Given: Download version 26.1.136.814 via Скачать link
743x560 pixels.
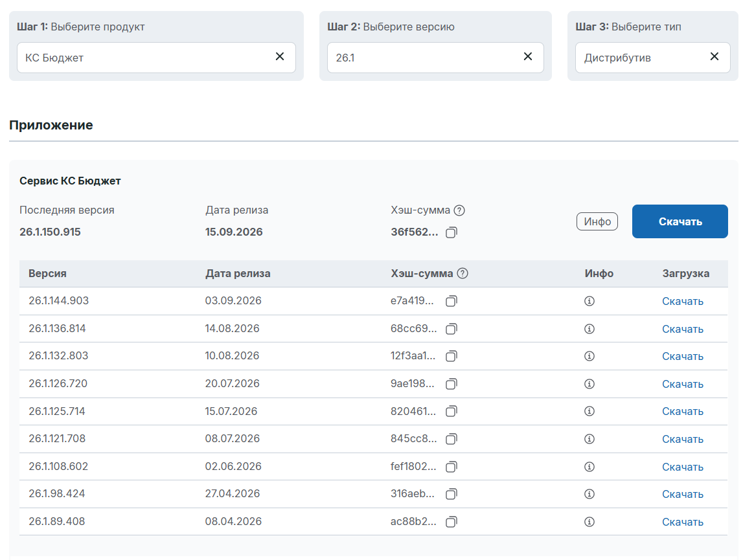Looking at the screenshot, I should point(682,330).
